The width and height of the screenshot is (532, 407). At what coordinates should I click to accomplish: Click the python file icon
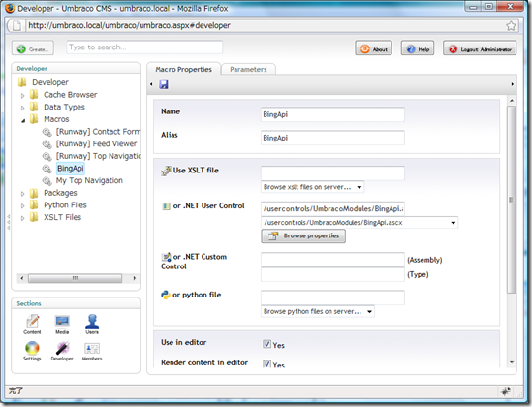click(166, 295)
